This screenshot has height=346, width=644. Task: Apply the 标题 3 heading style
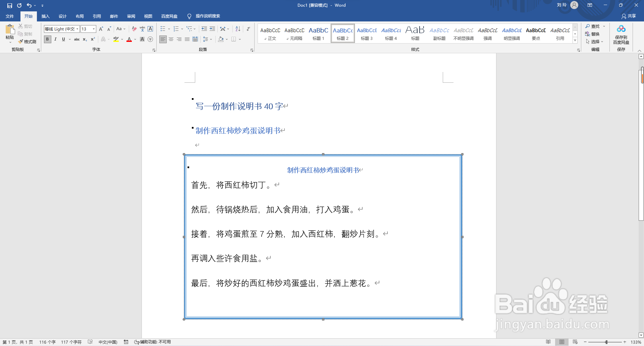click(x=367, y=33)
